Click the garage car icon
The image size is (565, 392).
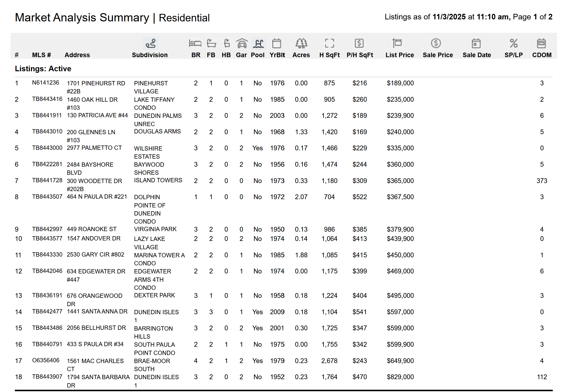tap(242, 43)
